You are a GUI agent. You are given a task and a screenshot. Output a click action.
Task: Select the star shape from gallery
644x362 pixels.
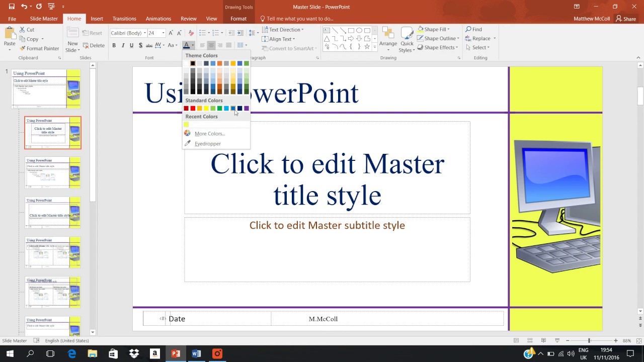click(x=367, y=47)
